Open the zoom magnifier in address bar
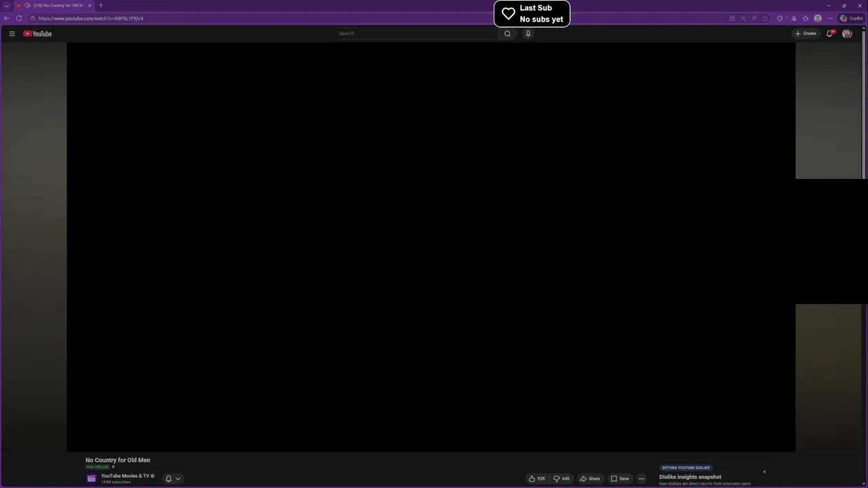This screenshot has width=868, height=488. (743, 18)
